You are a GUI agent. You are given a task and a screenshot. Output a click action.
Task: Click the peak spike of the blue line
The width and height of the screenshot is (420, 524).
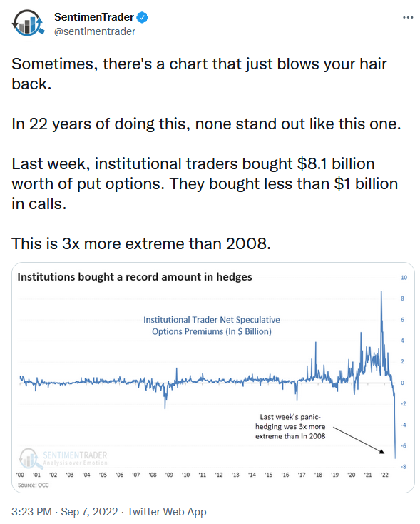381,293
